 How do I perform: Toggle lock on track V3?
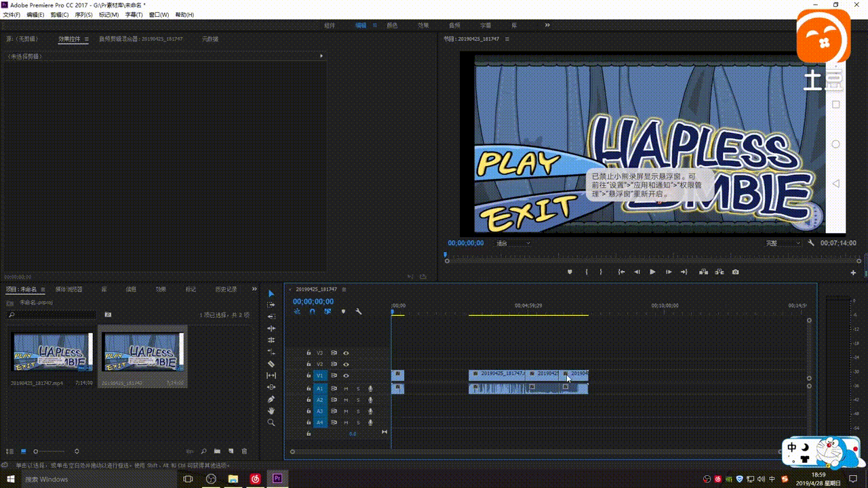[308, 352]
